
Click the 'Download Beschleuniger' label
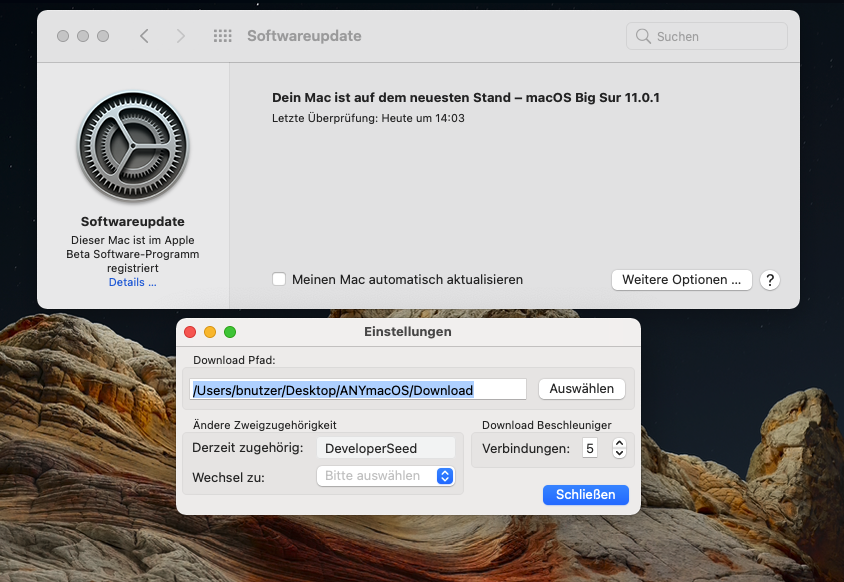546,425
